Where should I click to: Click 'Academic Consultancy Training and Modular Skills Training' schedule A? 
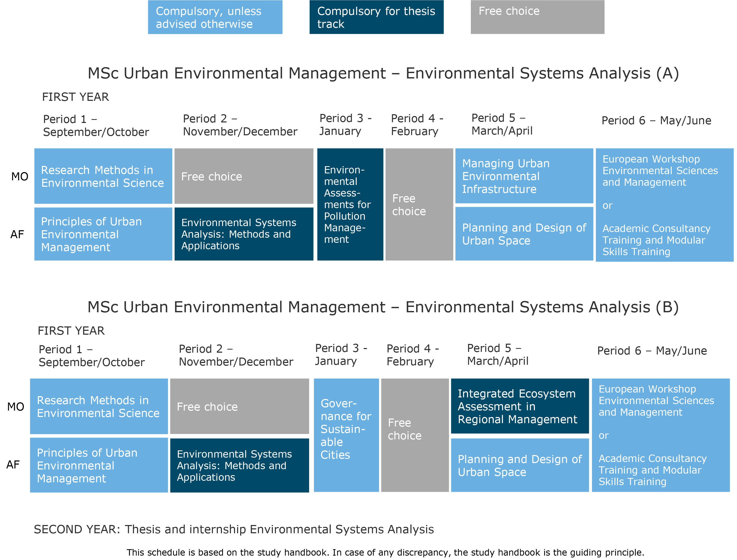coord(656,240)
